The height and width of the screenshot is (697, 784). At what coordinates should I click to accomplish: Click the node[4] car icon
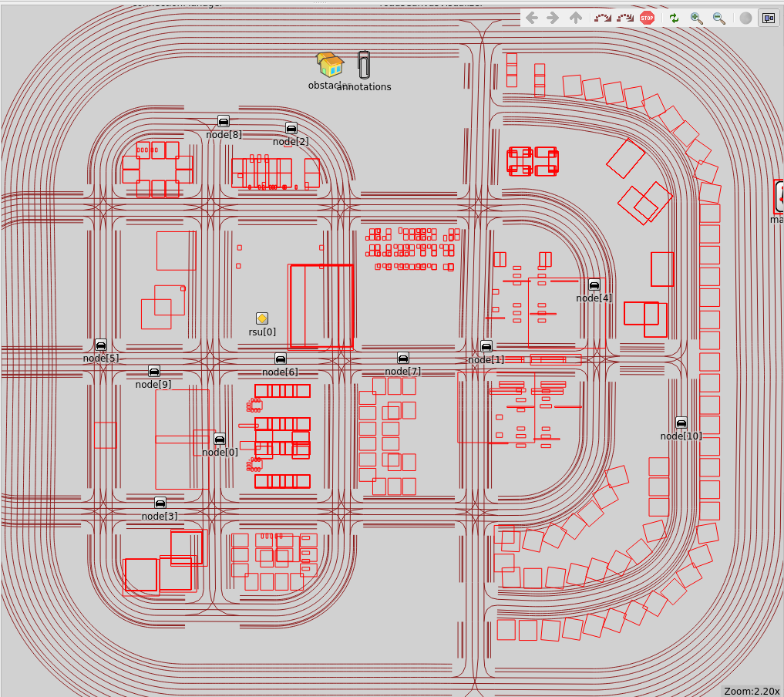tap(594, 285)
